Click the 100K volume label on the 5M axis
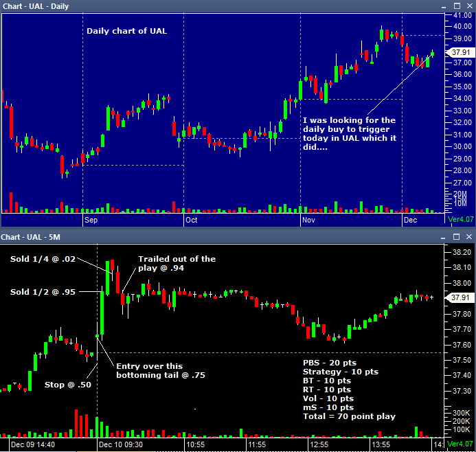The height and width of the screenshot is (452, 476). coord(461,429)
